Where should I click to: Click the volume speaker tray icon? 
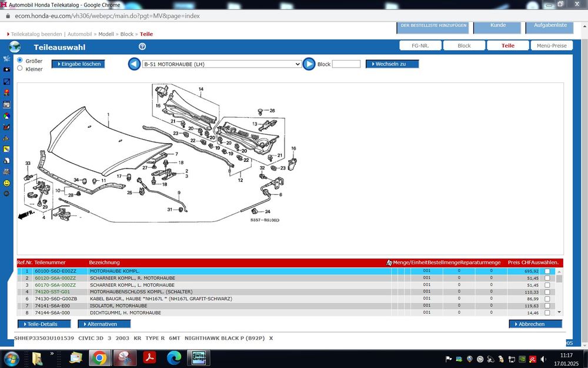[543, 359]
